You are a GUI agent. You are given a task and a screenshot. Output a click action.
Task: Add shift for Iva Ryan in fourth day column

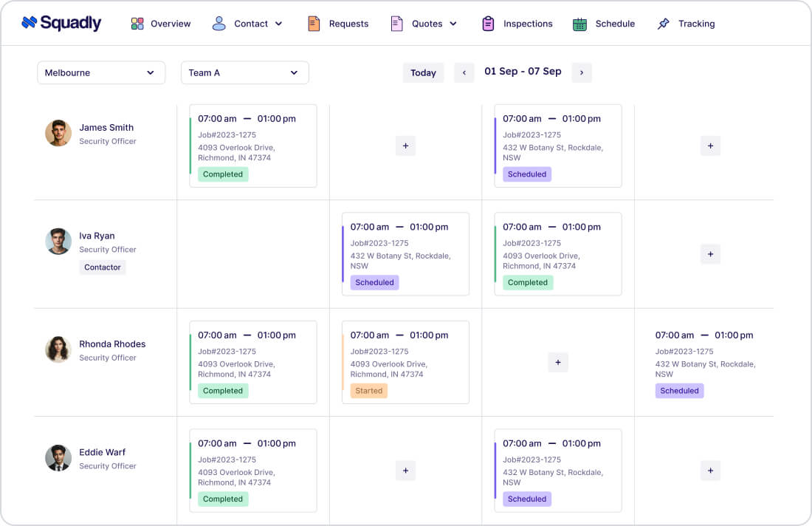(710, 254)
